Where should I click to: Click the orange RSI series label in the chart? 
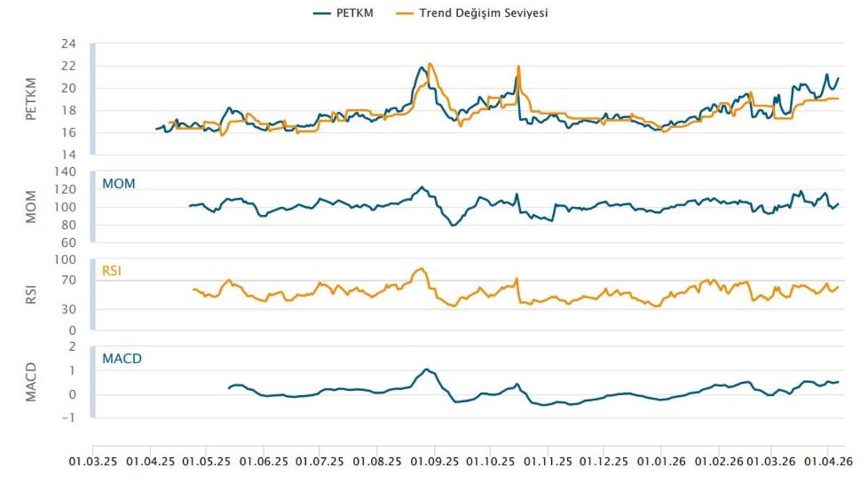[112, 271]
